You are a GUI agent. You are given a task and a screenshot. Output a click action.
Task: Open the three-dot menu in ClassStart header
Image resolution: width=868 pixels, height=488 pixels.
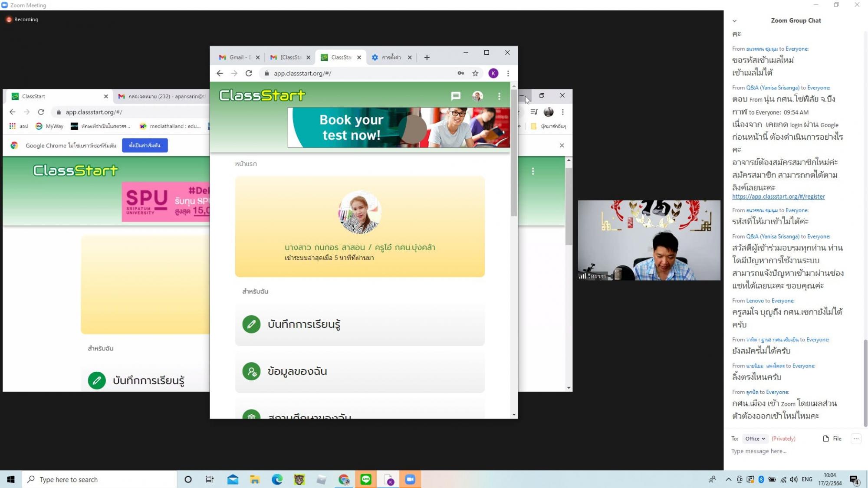(499, 96)
